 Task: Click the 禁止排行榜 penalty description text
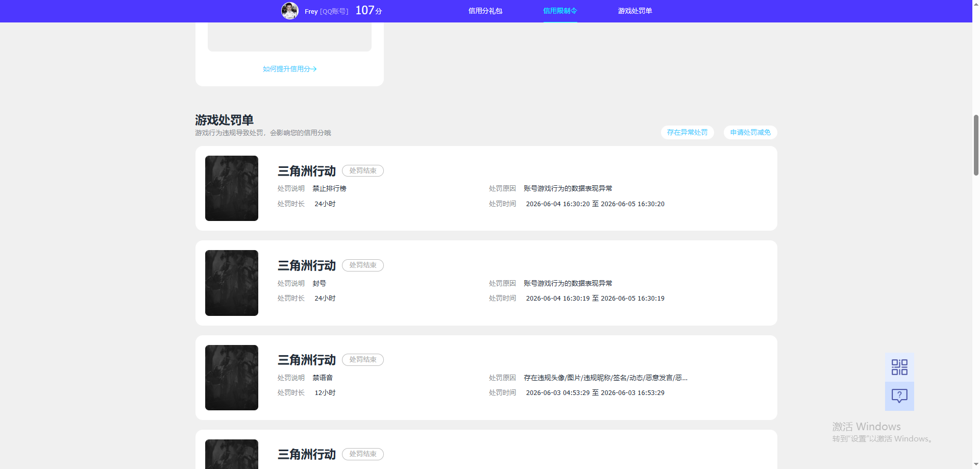329,188
